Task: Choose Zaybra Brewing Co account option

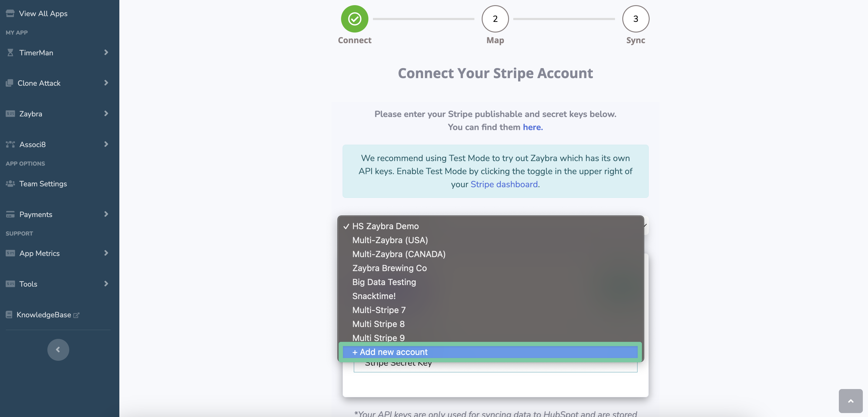Action: [389, 268]
